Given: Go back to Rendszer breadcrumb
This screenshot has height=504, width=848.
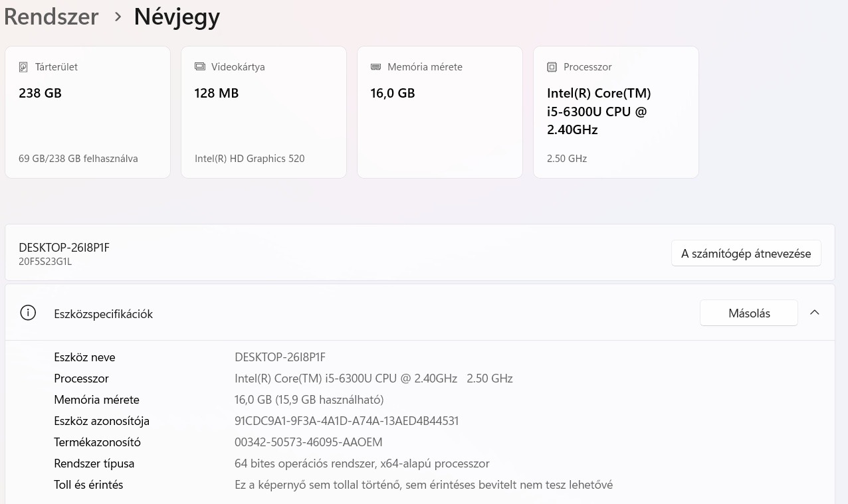Looking at the screenshot, I should 51,17.
